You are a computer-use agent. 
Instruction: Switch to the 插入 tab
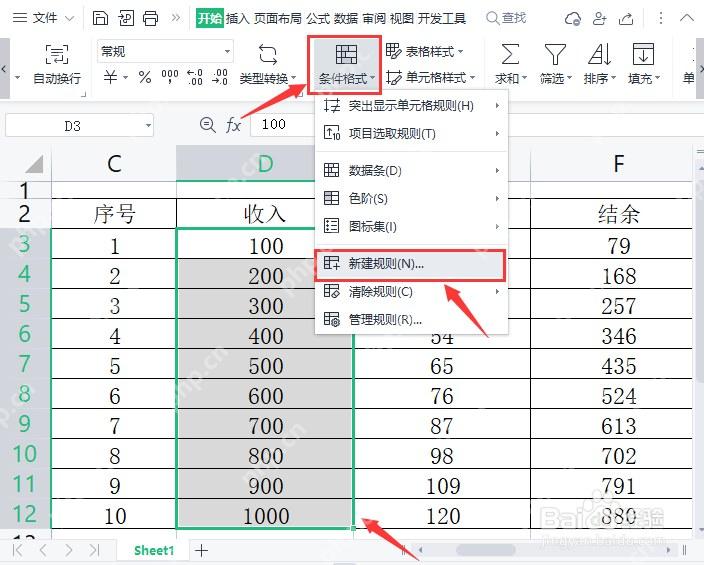point(238,18)
